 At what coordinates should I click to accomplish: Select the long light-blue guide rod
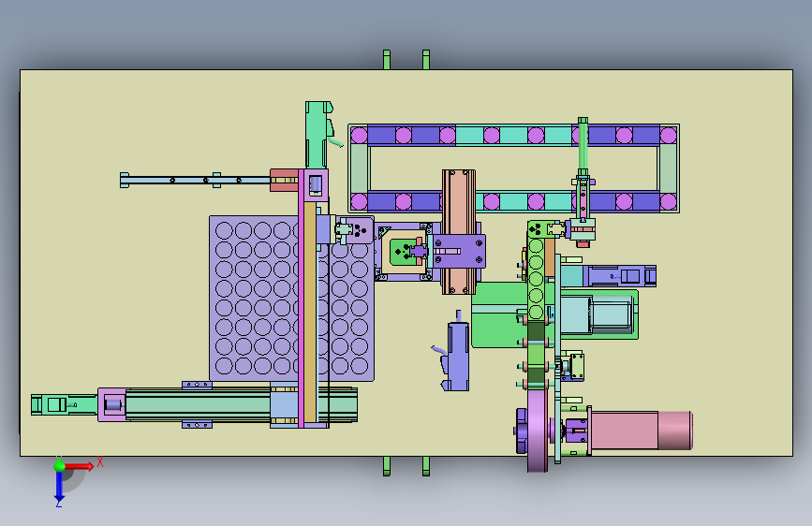pos(195,180)
